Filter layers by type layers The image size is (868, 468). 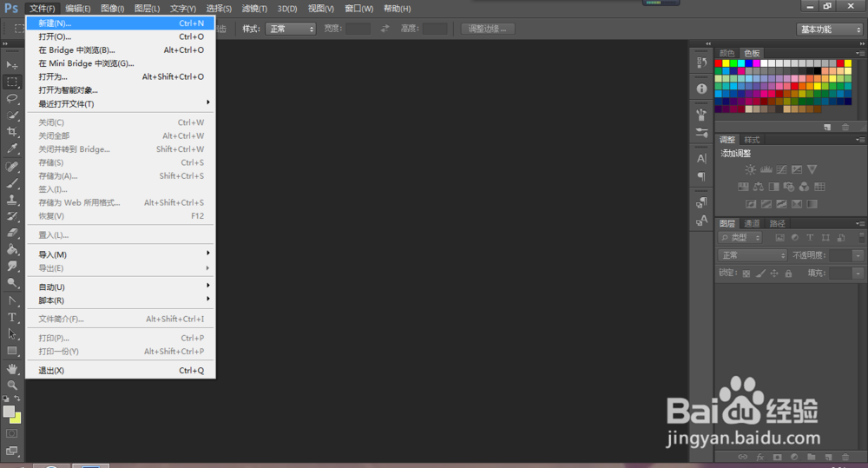(x=810, y=238)
